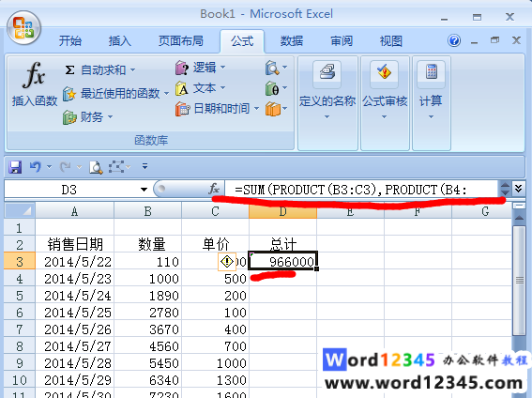Switch to the 插入 Insert tab
The image size is (532, 398).
(120, 41)
